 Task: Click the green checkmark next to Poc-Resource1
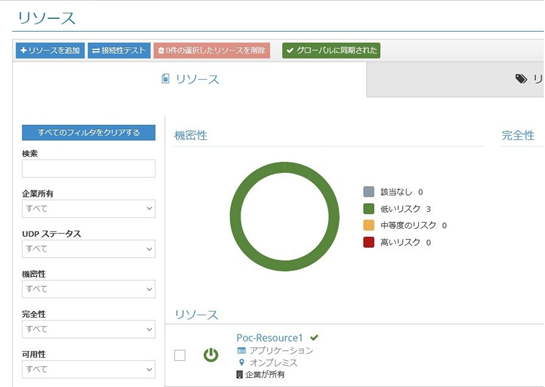[314, 337]
